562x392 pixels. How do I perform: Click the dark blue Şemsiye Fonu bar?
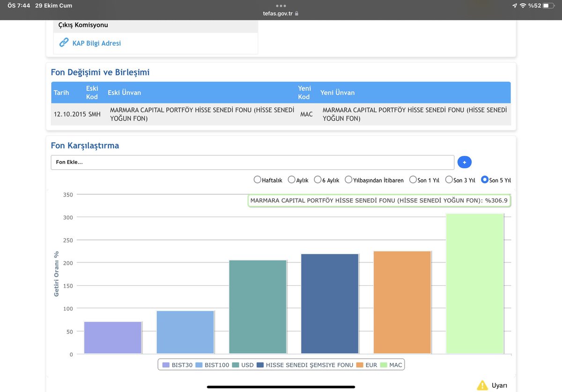click(x=330, y=304)
